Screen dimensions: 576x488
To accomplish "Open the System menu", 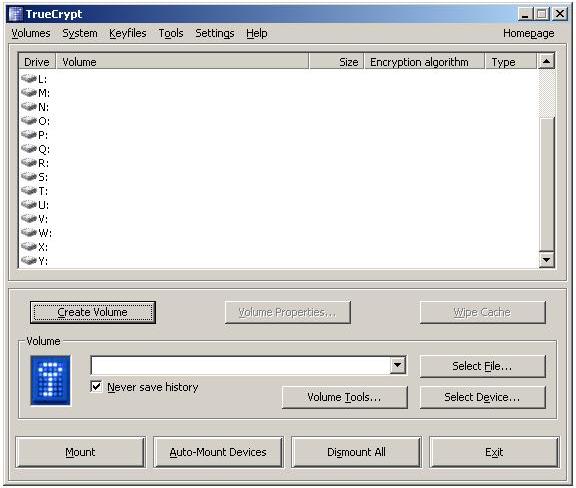I will coord(80,33).
